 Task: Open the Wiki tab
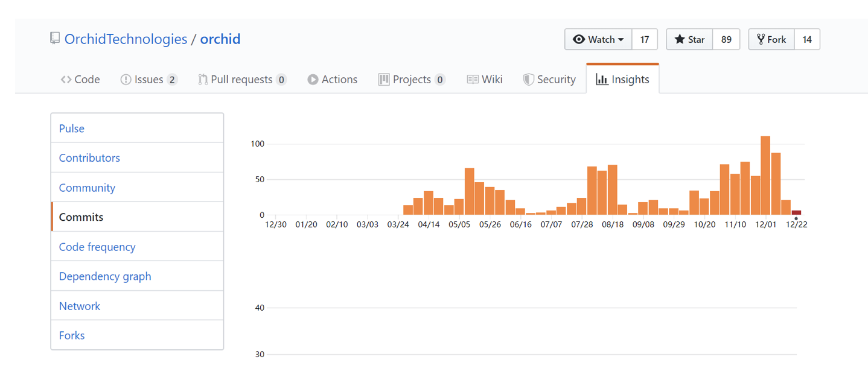click(485, 79)
